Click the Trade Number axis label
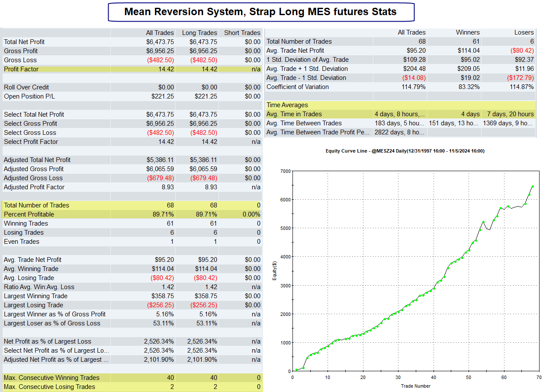This screenshot has height=392, width=543. [x=415, y=386]
